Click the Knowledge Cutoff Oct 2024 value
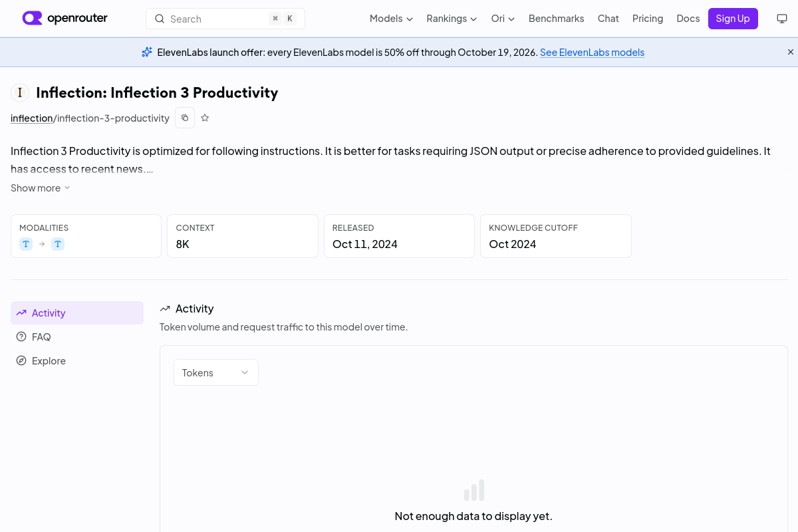This screenshot has width=798, height=532. point(513,244)
